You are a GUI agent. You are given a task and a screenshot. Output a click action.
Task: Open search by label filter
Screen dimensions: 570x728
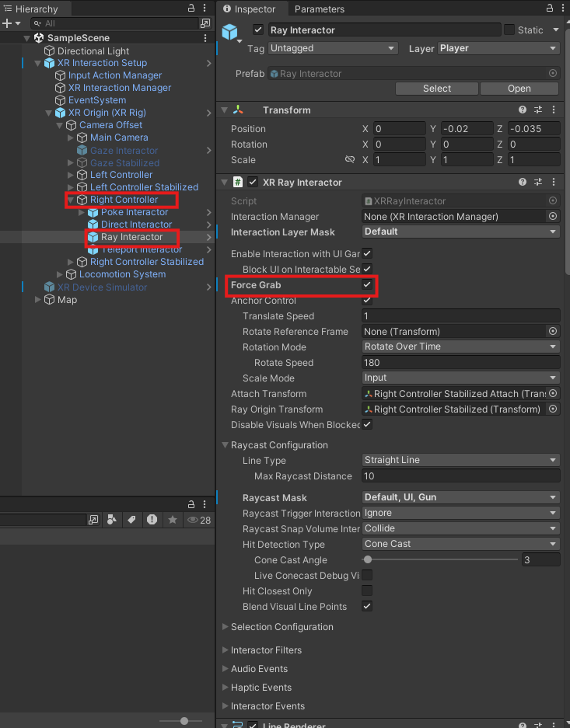[132, 520]
